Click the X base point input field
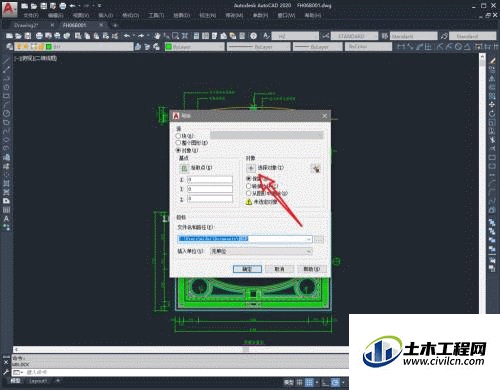The width and height of the screenshot is (500, 390). (x=210, y=179)
